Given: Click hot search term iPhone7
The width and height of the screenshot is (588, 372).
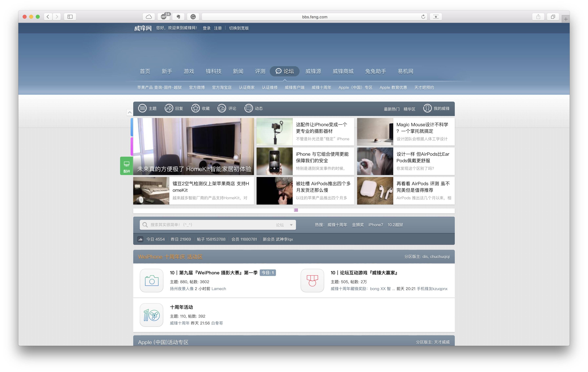Looking at the screenshot, I should pos(376,225).
